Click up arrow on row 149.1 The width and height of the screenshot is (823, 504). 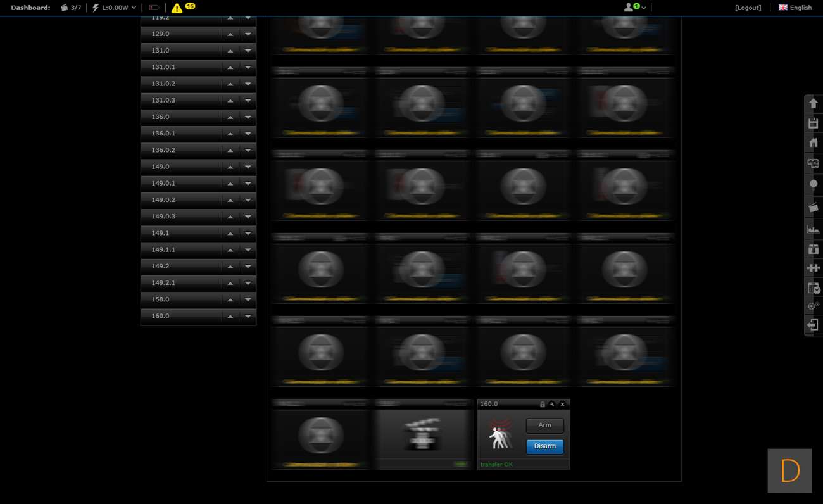[230, 234]
